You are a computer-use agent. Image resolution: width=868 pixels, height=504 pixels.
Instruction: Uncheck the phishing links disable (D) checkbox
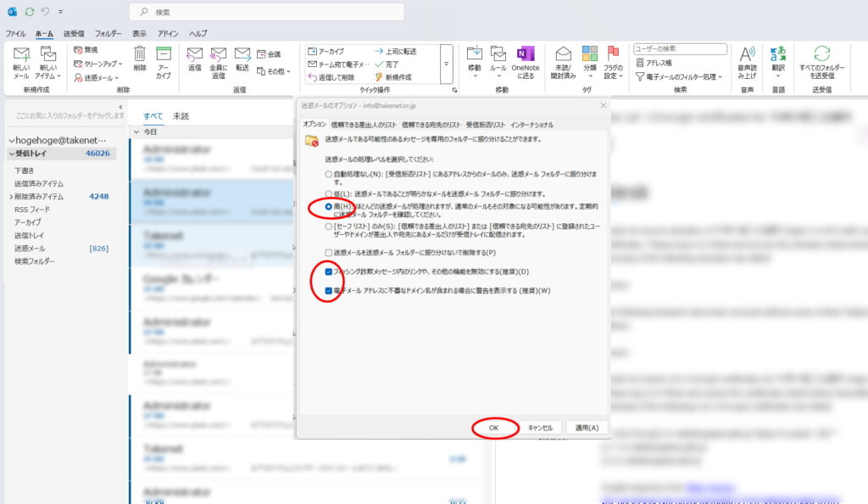[329, 272]
